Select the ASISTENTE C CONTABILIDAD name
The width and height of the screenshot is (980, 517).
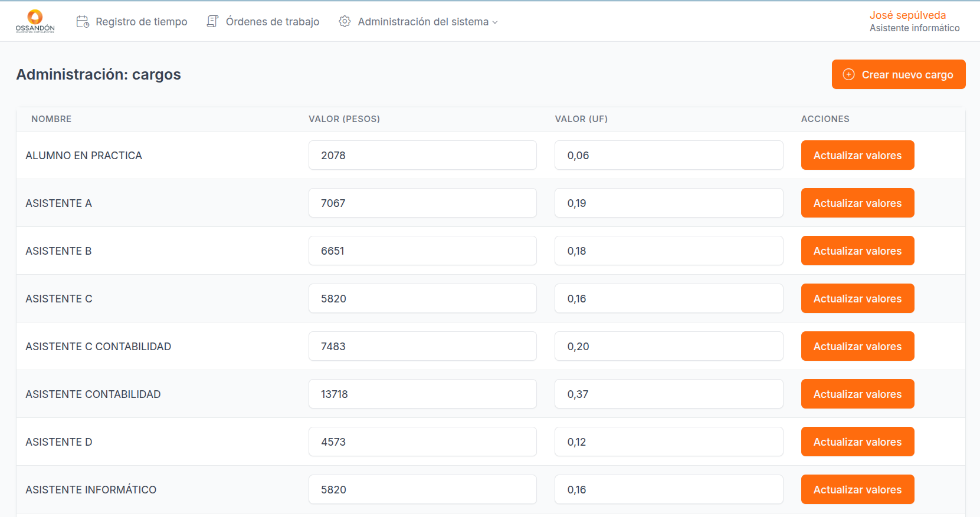click(99, 347)
